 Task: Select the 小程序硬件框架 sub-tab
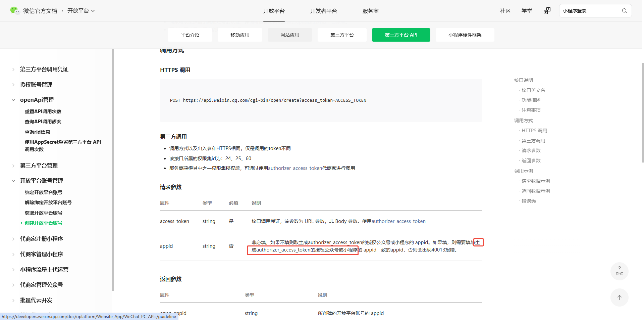pyautogui.click(x=465, y=35)
